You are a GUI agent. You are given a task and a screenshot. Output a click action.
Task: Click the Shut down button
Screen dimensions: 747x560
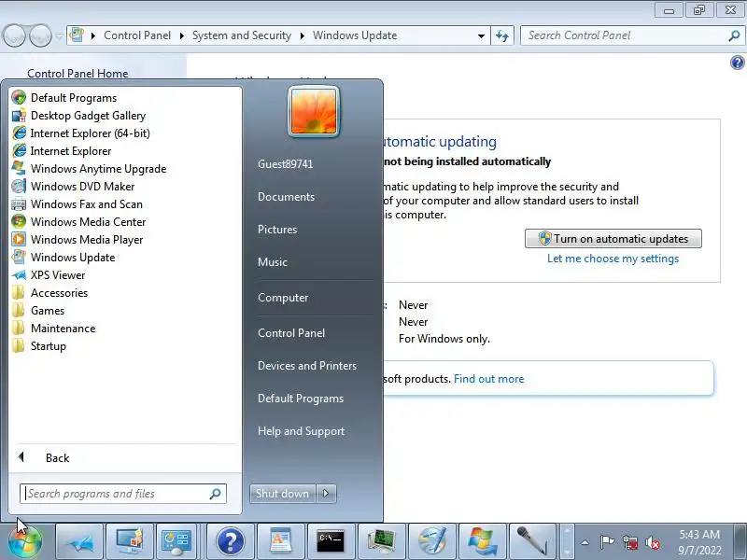[x=283, y=494]
